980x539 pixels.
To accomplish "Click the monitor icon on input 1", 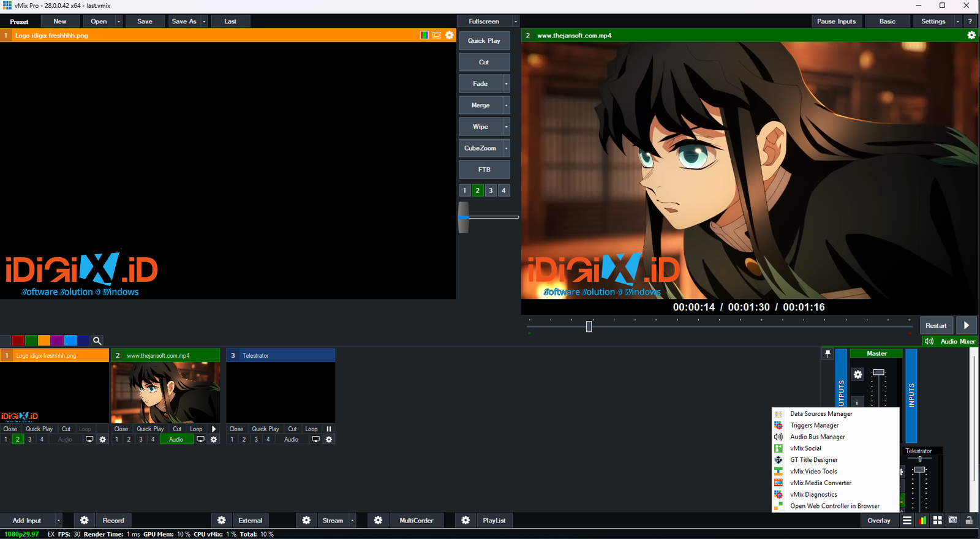I will pos(89,439).
